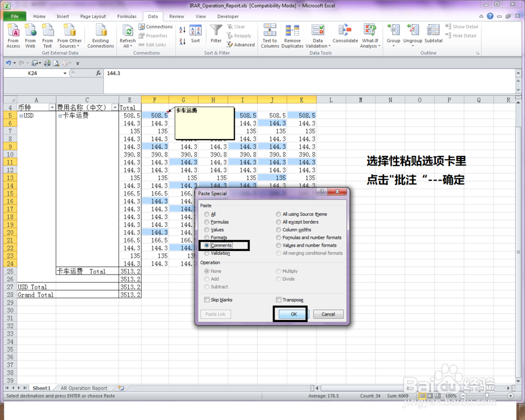Open the 费用名称 filter dropdown
525x420 pixels.
coord(115,108)
